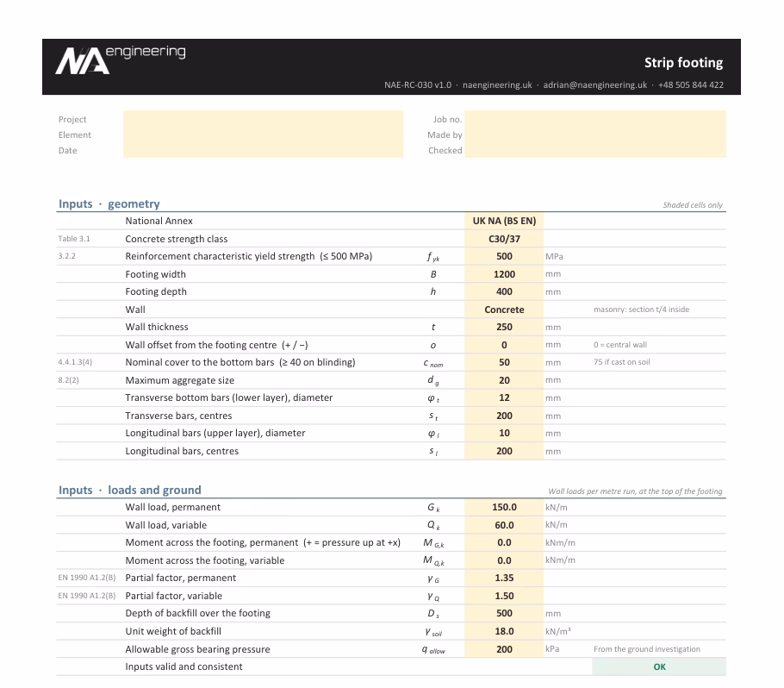Select the longitudinal bar diameter value 10

tap(504, 434)
